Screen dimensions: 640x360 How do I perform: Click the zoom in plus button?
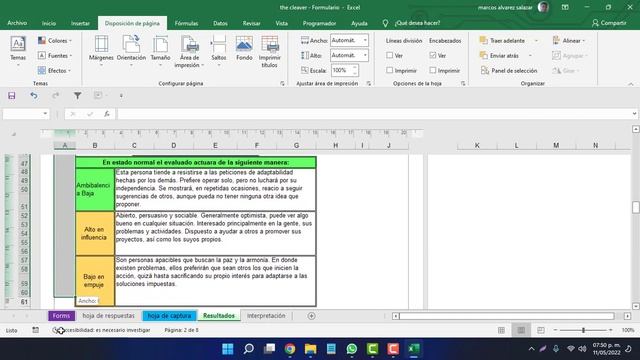coord(611,330)
